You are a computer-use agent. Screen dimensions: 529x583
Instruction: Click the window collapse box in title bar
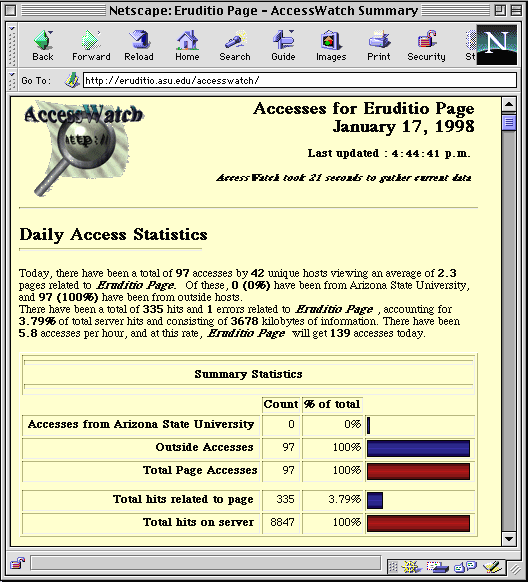pyautogui.click(x=516, y=10)
